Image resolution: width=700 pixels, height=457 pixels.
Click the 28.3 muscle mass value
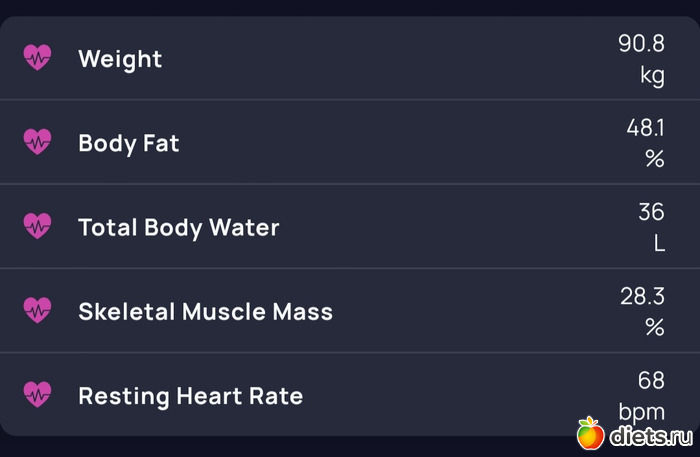tap(642, 295)
